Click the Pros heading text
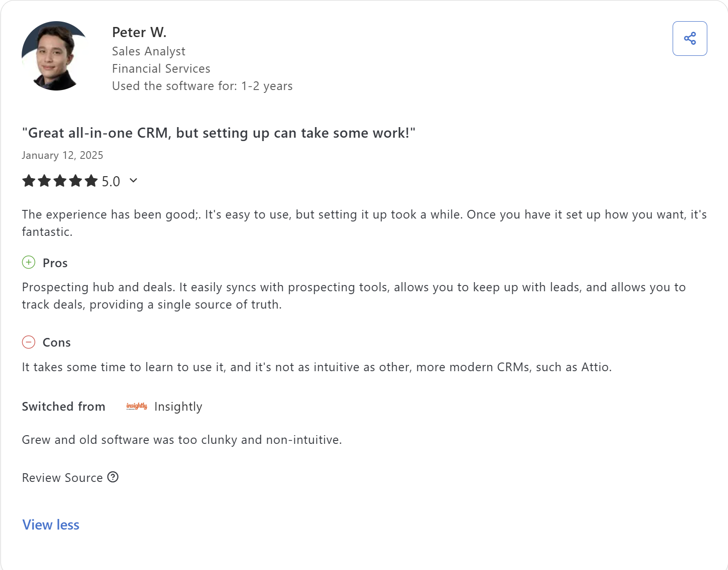 point(54,263)
